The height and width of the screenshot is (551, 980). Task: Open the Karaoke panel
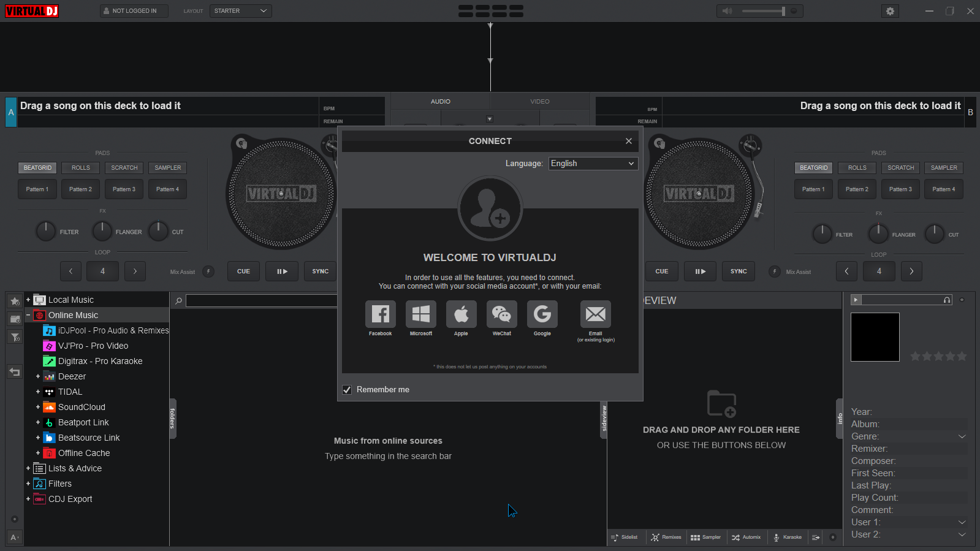[x=788, y=538]
